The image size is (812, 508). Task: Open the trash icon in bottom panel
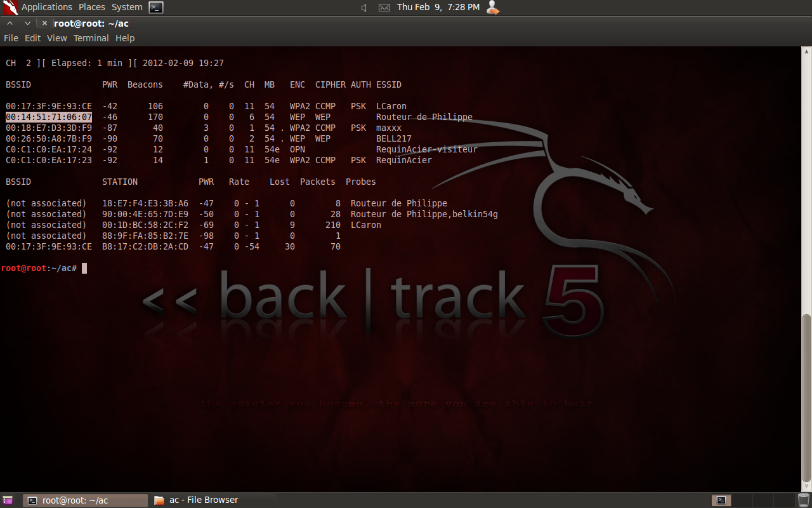803,500
